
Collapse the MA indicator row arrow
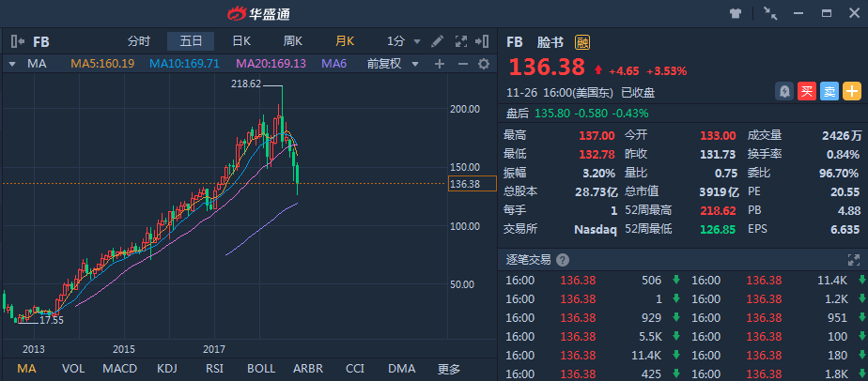(12, 64)
